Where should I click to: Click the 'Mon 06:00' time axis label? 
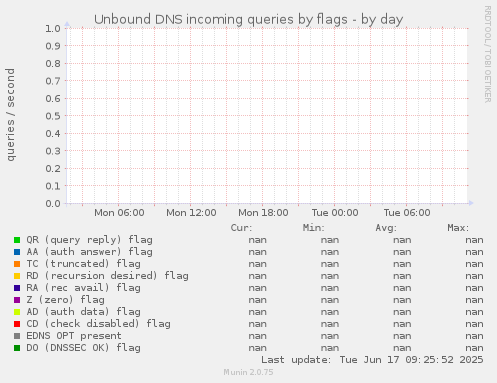(119, 213)
